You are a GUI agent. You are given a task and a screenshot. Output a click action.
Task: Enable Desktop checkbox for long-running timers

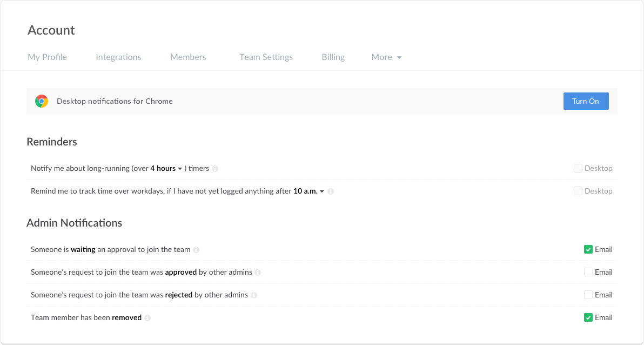point(578,168)
